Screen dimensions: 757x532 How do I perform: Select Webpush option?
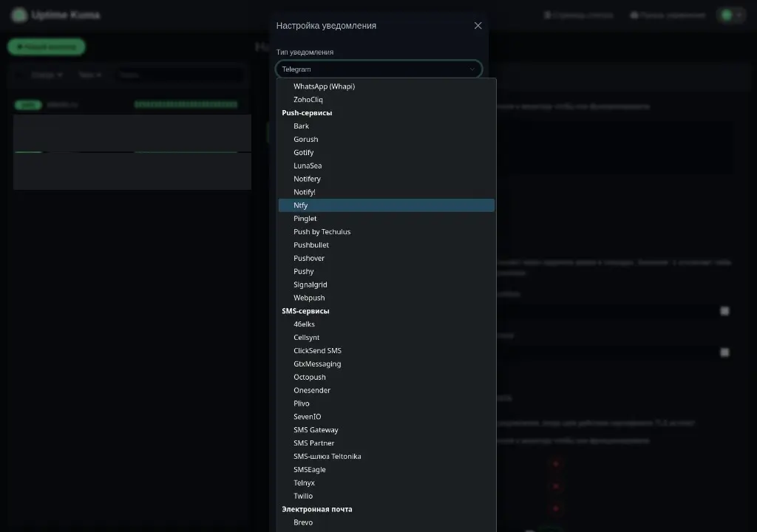[386, 298]
